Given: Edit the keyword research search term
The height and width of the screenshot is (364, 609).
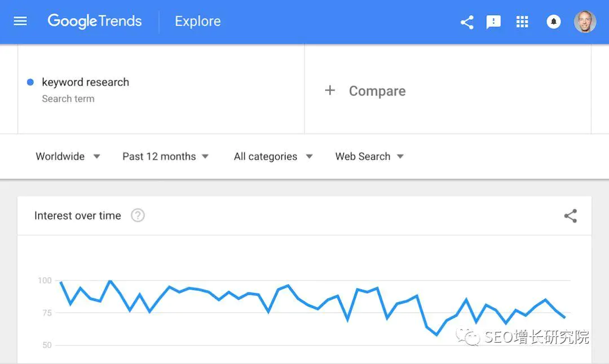Looking at the screenshot, I should (86, 82).
